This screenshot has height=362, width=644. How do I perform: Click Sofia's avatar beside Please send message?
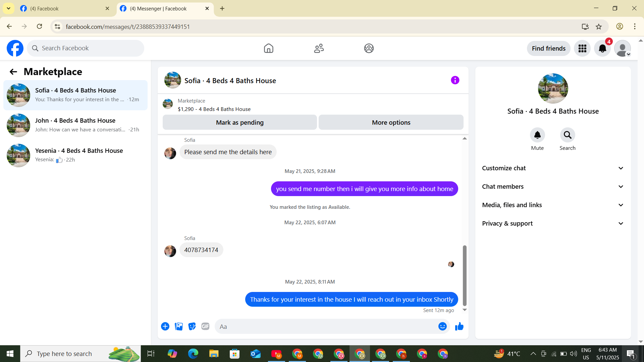coord(170,153)
